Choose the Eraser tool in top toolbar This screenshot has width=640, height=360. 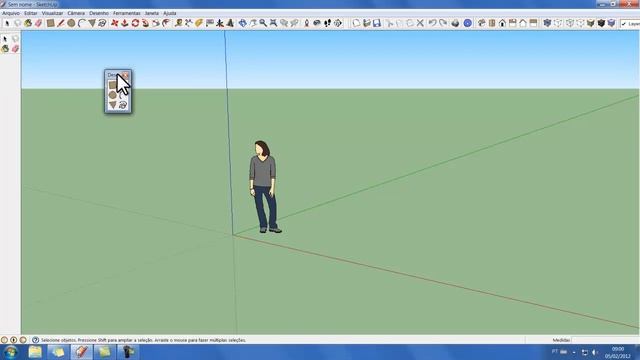pos(38,23)
